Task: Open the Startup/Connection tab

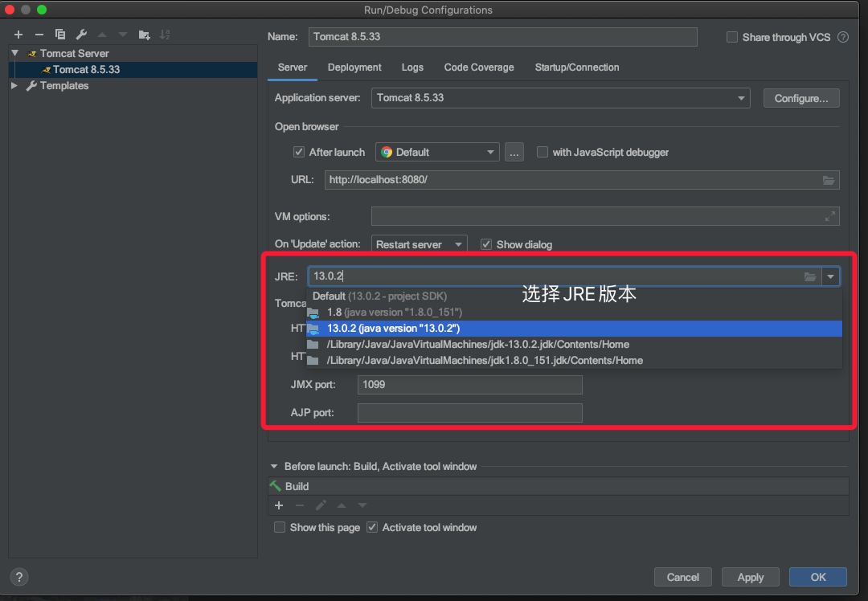Action: click(x=577, y=67)
